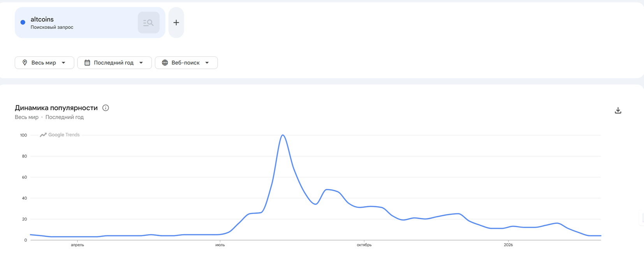Click the calendar icon in Последний год filter
Image resolution: width=644 pixels, height=263 pixels.
pos(87,63)
